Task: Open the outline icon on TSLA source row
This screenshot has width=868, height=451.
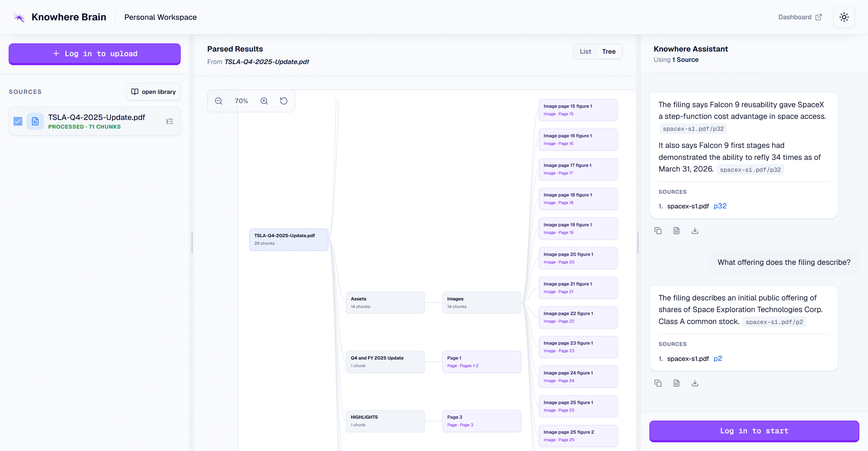Action: point(170,121)
